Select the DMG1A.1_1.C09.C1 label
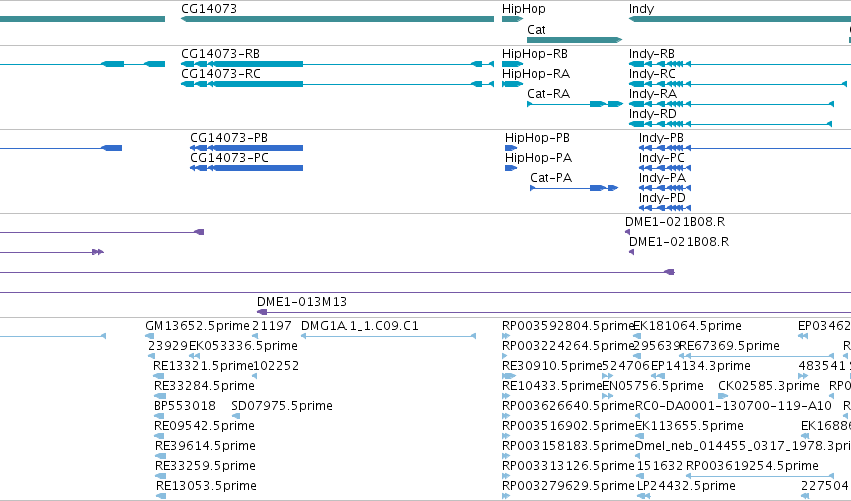 [x=360, y=326]
